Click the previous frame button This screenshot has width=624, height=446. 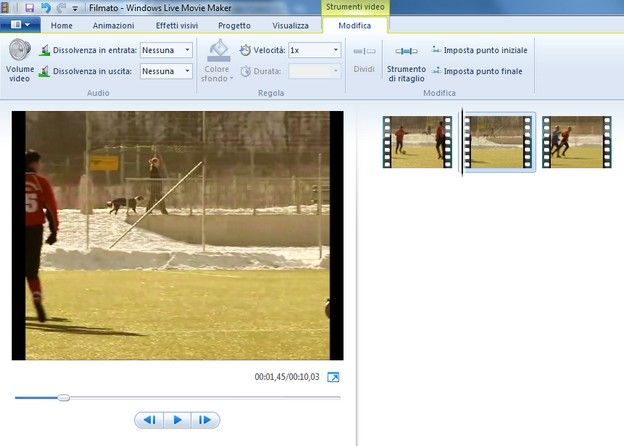pos(149,420)
